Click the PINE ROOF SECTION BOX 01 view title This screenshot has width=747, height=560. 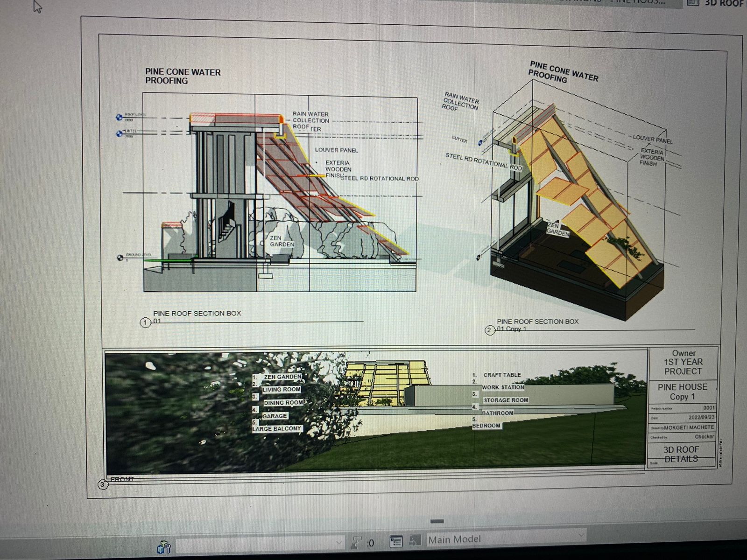click(197, 316)
